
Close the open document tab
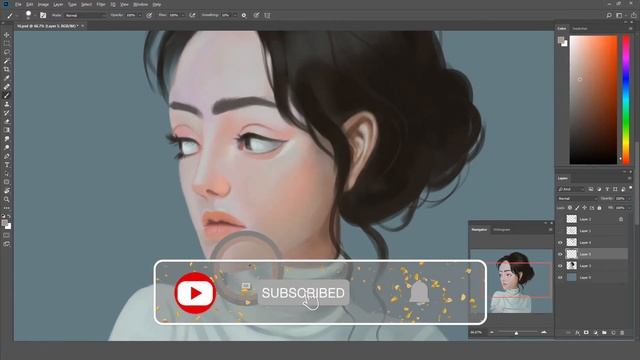click(x=82, y=26)
